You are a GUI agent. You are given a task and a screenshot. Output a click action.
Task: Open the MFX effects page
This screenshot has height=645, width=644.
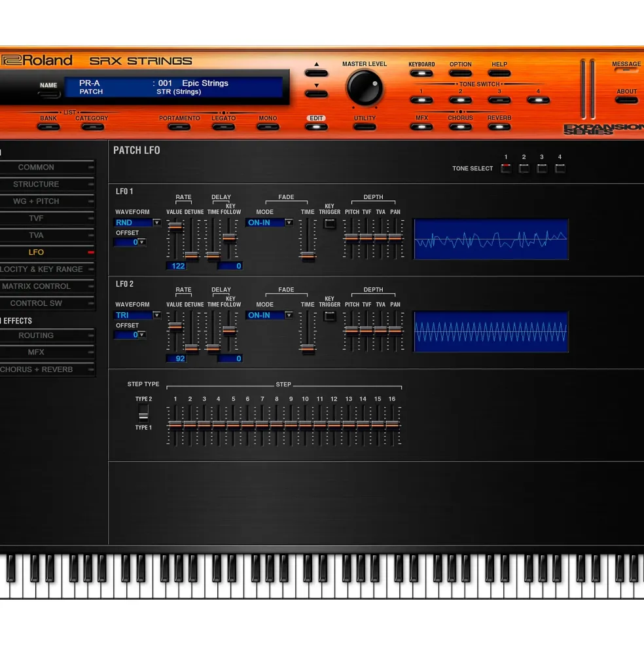[x=47, y=352]
